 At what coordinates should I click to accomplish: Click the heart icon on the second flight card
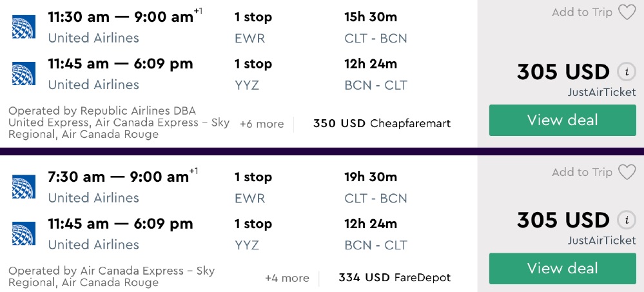[627, 172]
